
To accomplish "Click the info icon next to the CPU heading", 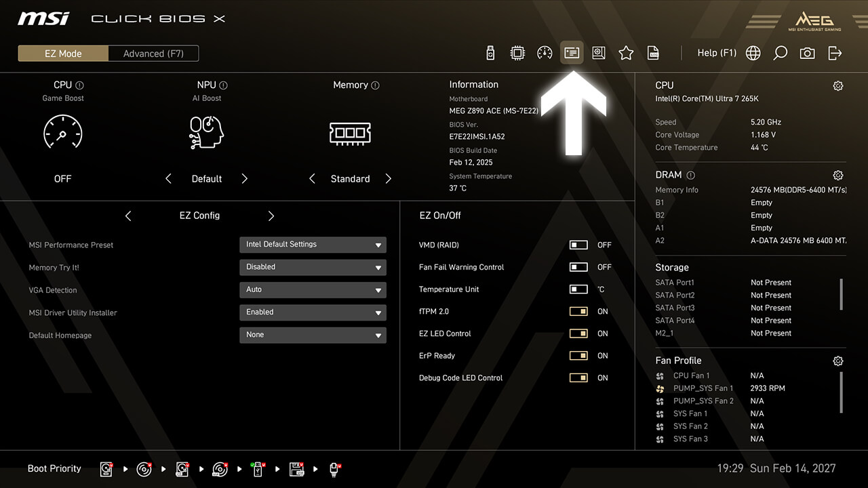I will point(80,85).
